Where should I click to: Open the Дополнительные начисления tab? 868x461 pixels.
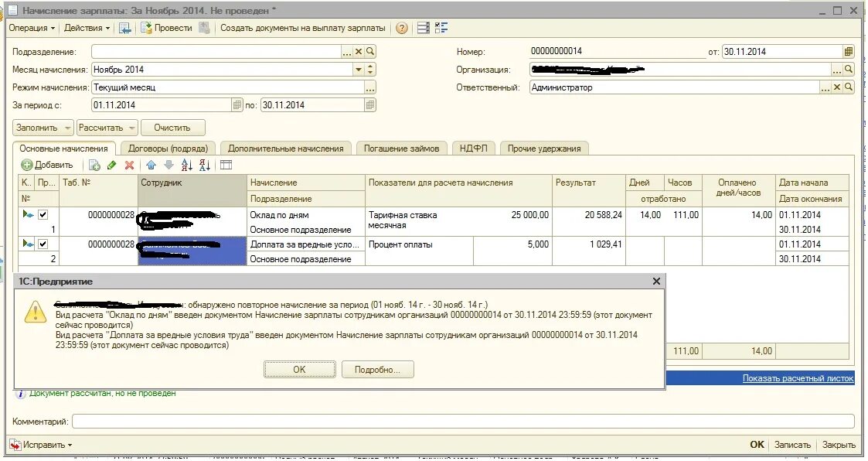click(286, 149)
